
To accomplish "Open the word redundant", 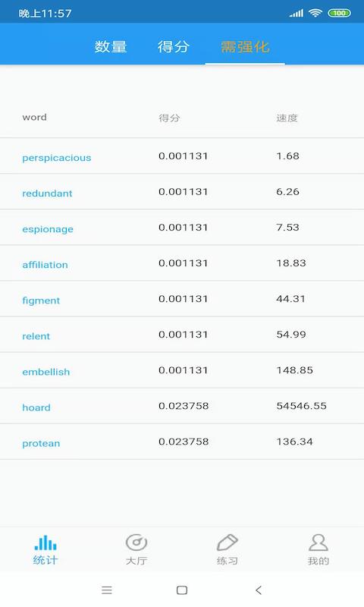I will tap(47, 193).
